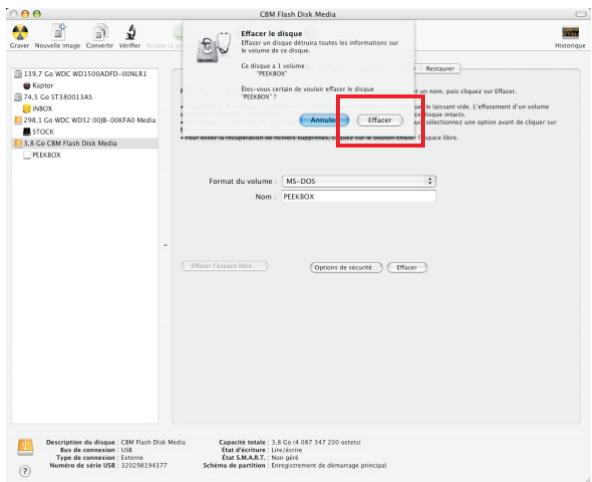Select the Raptor volume
The image size is (592, 482).
[x=38, y=86]
